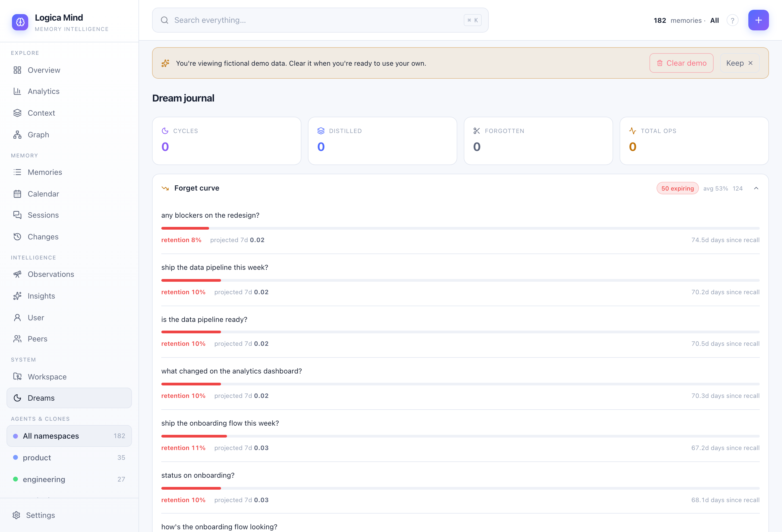Click the Forget curve trending-down icon
The height and width of the screenshot is (532, 782).
tap(165, 188)
